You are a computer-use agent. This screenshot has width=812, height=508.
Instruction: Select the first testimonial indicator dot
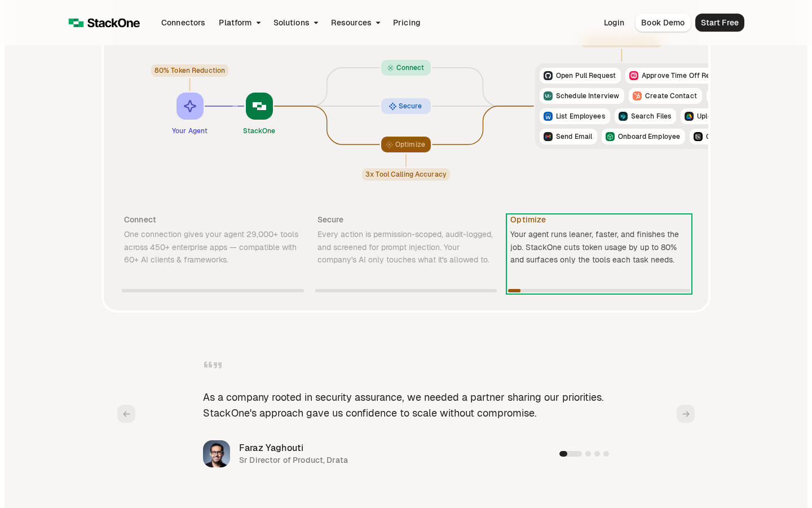pyautogui.click(x=570, y=454)
